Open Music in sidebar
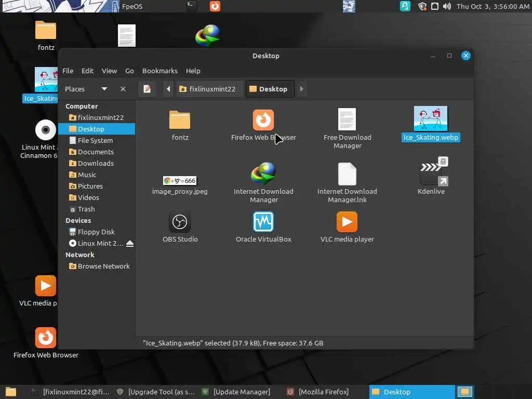 (97, 175)
